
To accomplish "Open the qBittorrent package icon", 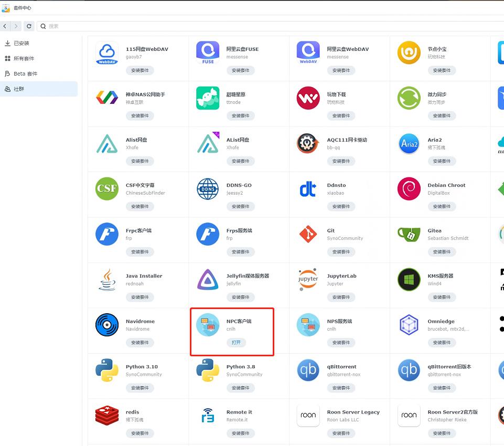I will 308,370.
